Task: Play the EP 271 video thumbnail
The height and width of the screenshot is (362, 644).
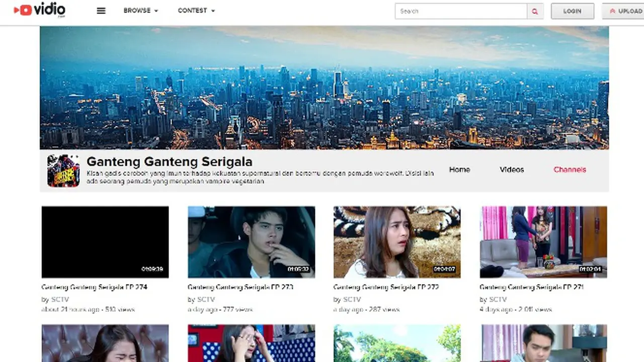Action: tap(543, 242)
